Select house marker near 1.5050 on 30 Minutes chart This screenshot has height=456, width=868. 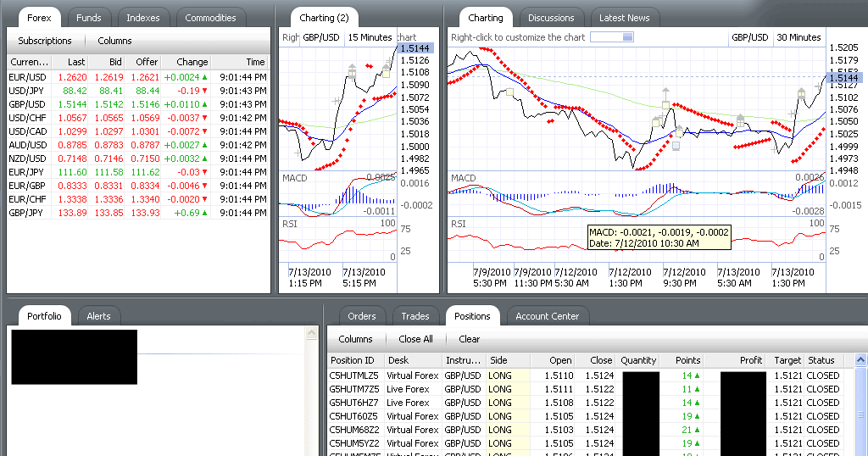pyautogui.click(x=741, y=121)
